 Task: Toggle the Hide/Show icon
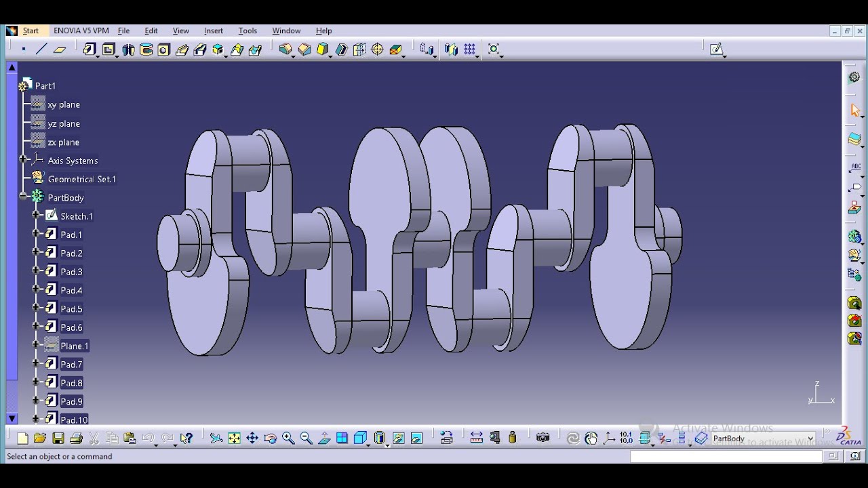(398, 439)
